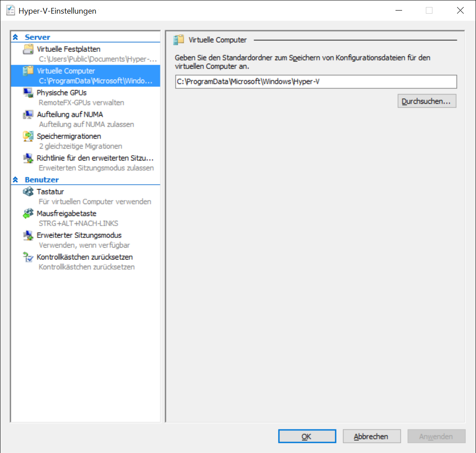Open Richtlinie für den erweiterten Sitzu... entry
Screen dimensions: 476x453
tap(95, 158)
